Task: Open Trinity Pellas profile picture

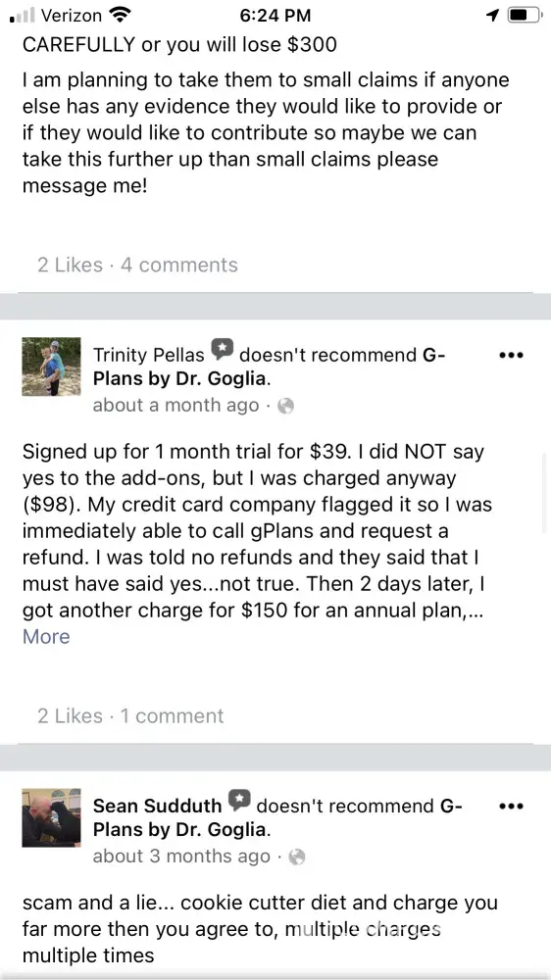Action: pos(51,367)
